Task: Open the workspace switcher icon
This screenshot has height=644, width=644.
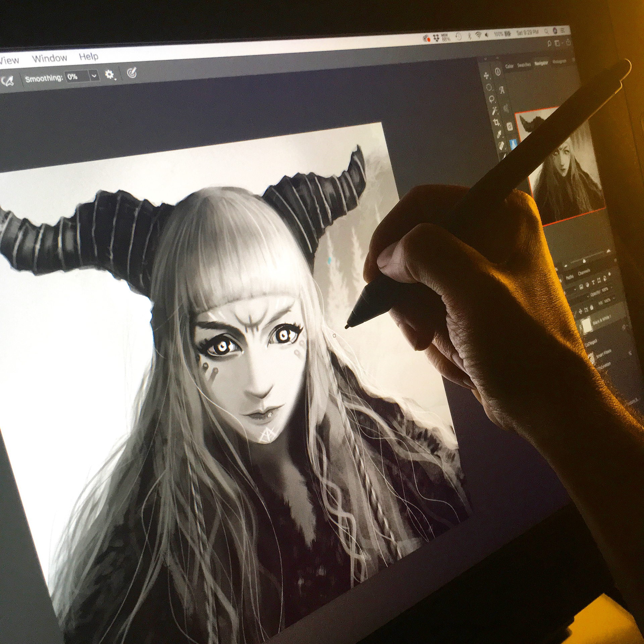Action: coord(557,43)
